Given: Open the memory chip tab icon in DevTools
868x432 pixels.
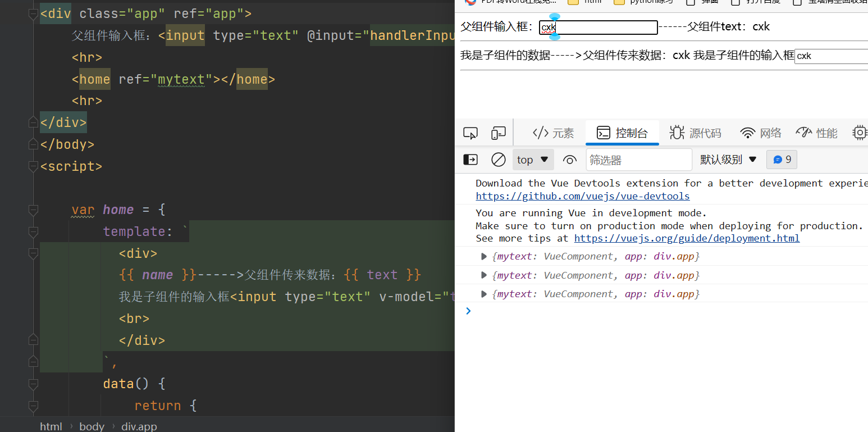Looking at the screenshot, I should tap(860, 133).
